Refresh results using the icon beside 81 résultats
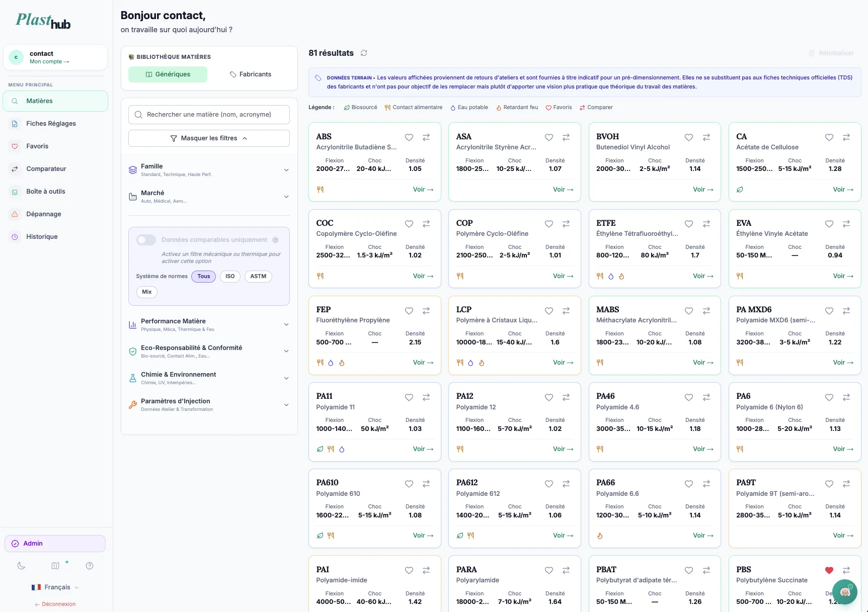 coord(364,53)
